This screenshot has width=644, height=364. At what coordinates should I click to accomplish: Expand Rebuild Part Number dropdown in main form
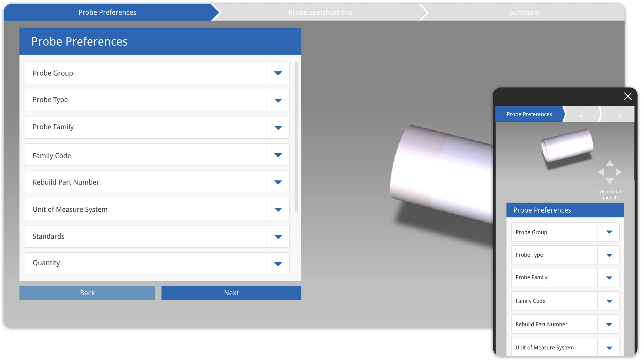(278, 182)
